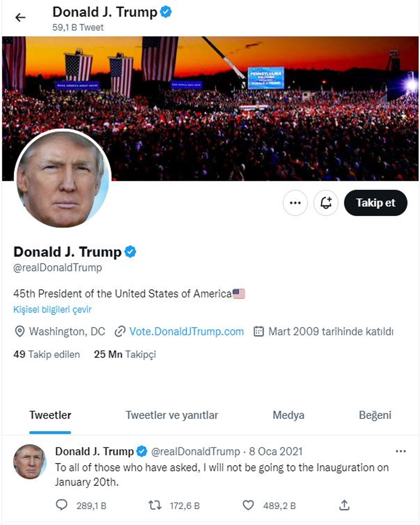Turn on notifications with the bell icon

point(326,203)
